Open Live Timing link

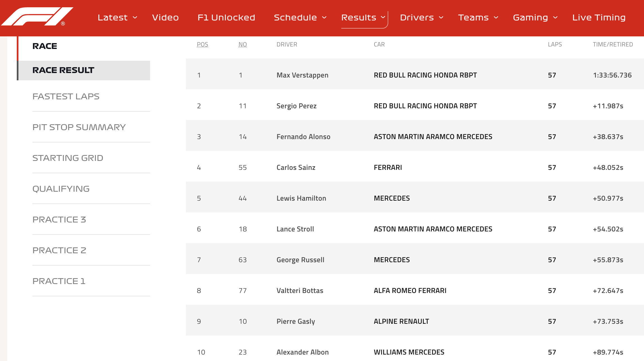(x=599, y=18)
